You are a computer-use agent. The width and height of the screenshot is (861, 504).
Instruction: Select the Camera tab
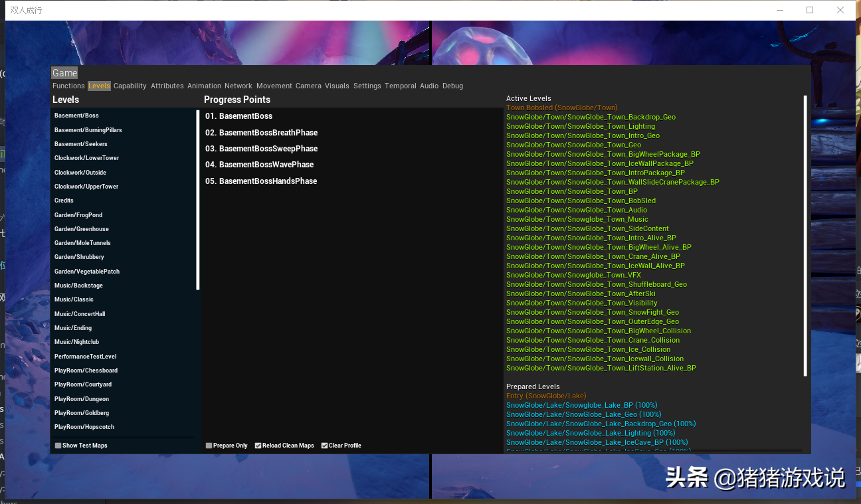click(x=308, y=86)
